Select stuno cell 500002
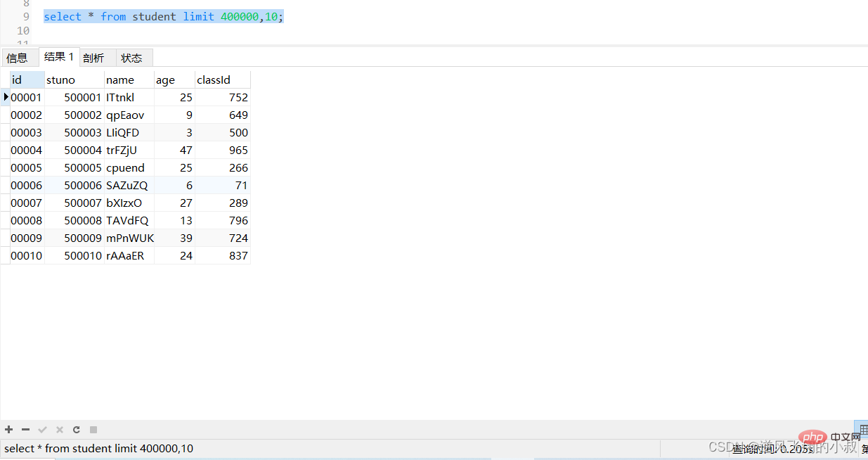Image resolution: width=868 pixels, height=460 pixels. coord(75,115)
